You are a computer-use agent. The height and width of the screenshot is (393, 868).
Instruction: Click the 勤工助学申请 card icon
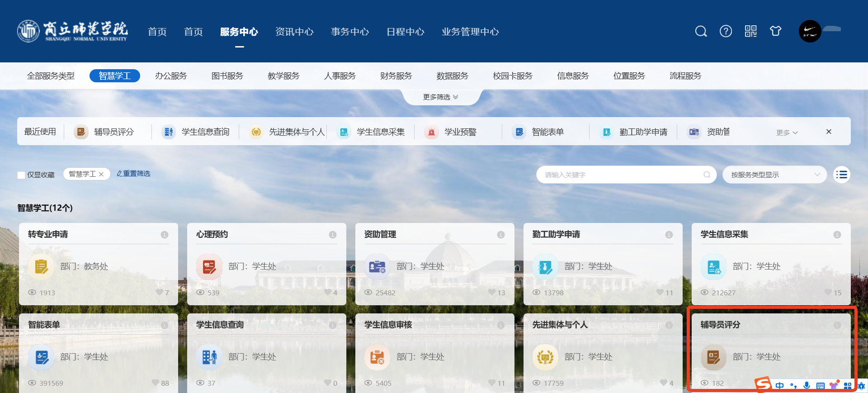point(545,267)
